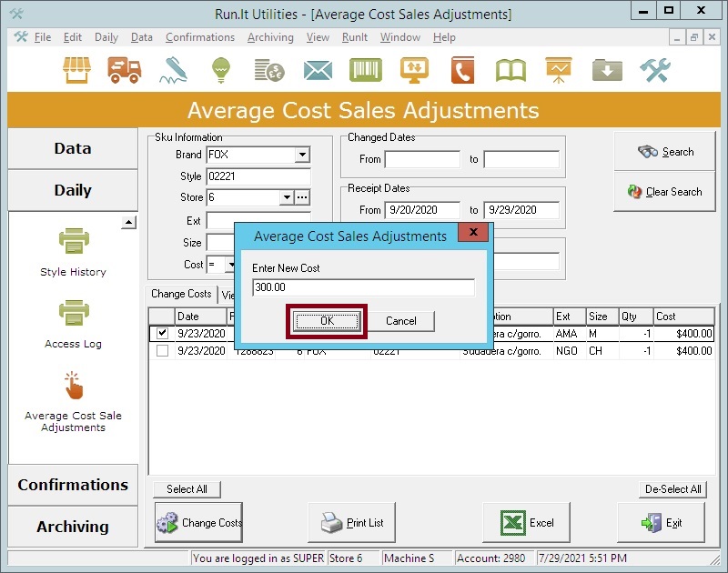
Task: Sort by the Date column header
Action: 200,317
